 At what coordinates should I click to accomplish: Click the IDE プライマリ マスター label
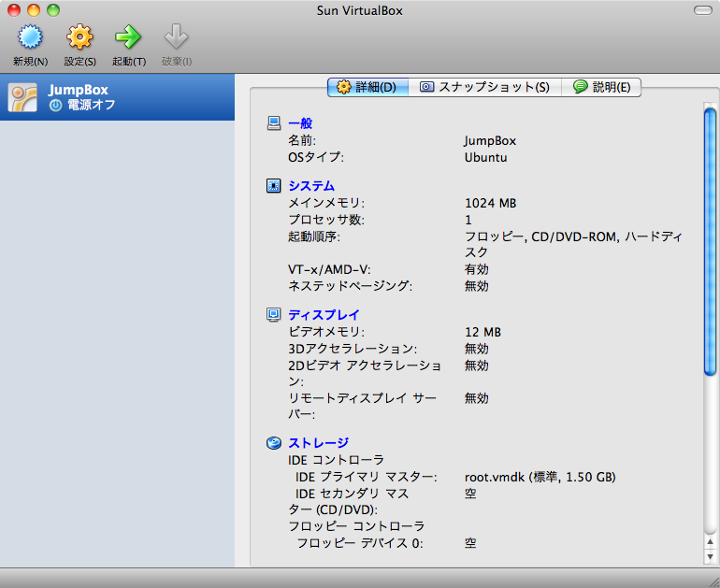(x=366, y=478)
